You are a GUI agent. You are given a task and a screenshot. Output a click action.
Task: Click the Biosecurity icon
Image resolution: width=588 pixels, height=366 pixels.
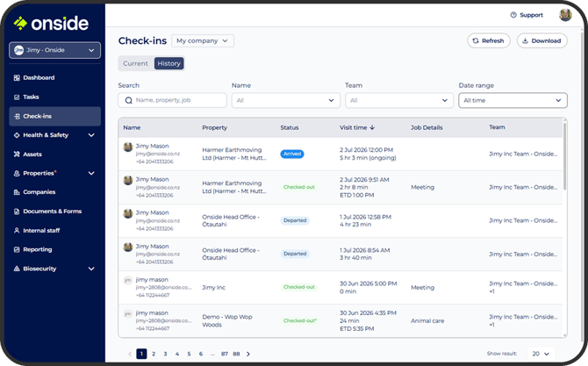[x=17, y=269]
